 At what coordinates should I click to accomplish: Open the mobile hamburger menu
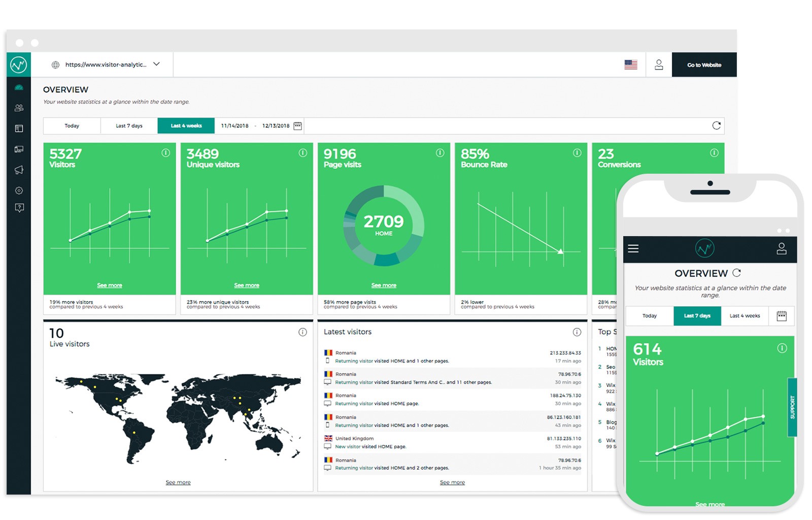tap(633, 249)
